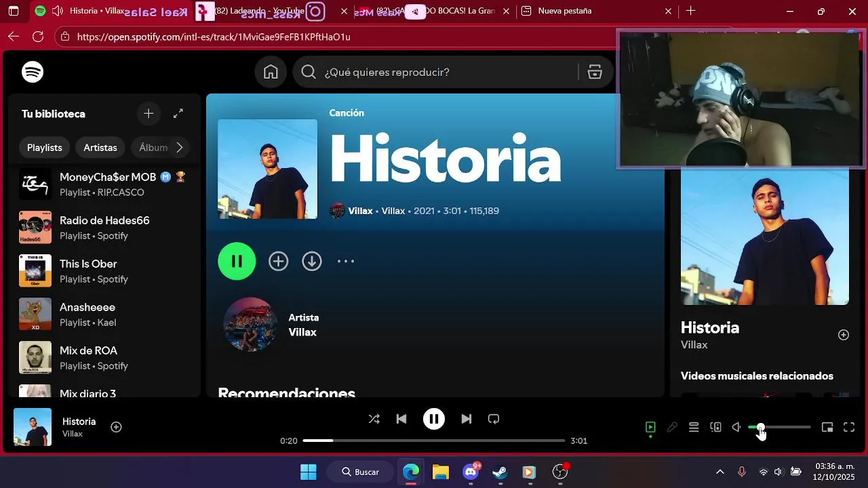Open Connect to a device
The height and width of the screenshot is (488, 868).
[715, 427]
